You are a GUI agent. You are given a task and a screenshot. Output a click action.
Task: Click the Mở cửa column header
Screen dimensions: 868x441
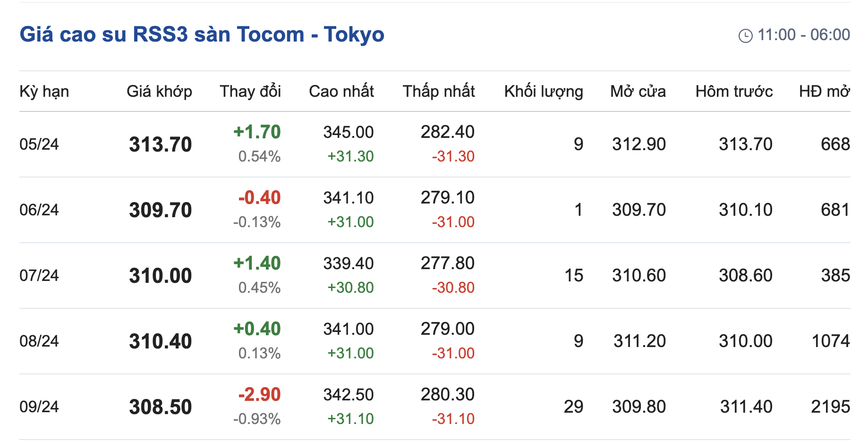pos(638,91)
